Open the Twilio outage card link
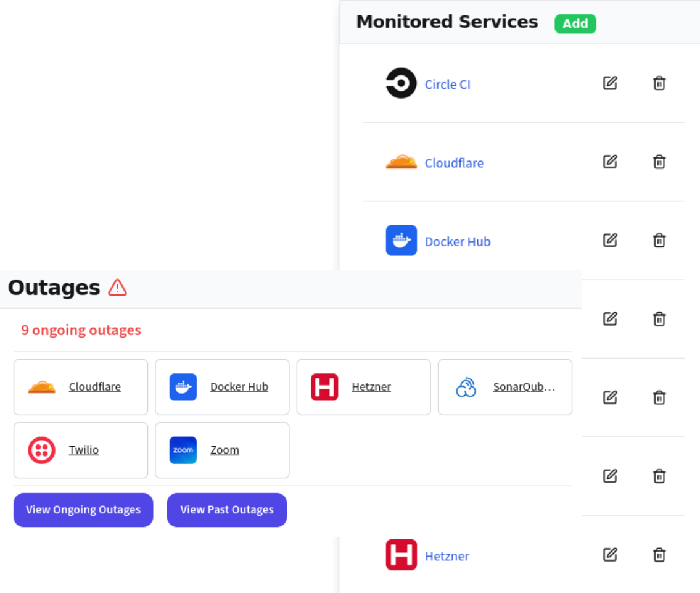Screen dimensions: 700x593 pyautogui.click(x=83, y=450)
